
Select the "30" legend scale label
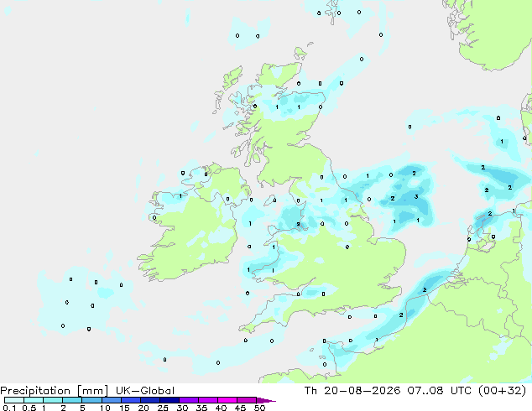click(x=182, y=408)
